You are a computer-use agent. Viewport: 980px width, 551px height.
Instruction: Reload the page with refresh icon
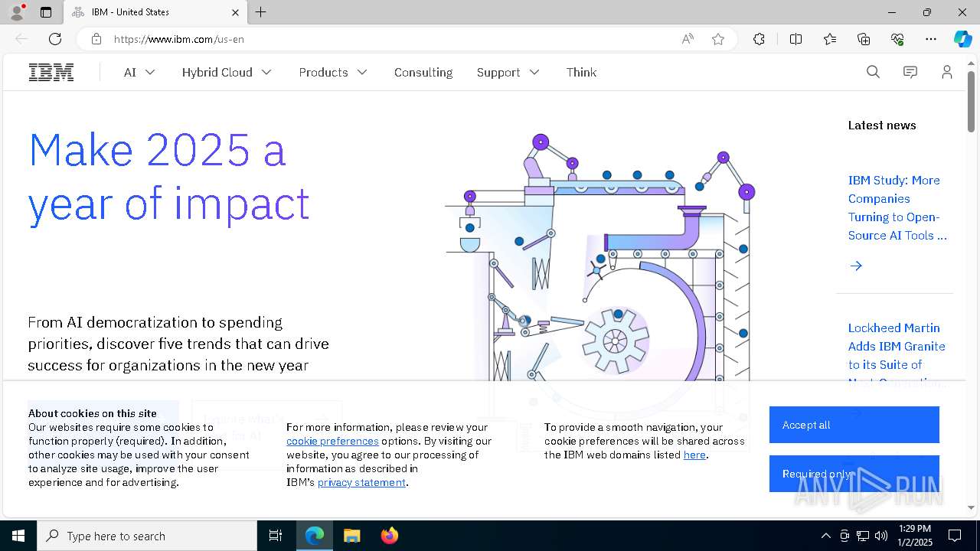[x=55, y=39]
